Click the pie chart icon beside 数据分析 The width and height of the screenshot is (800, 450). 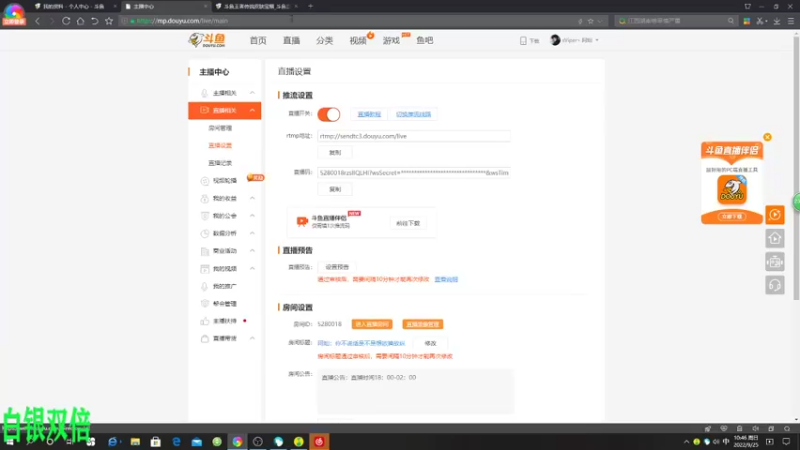[x=204, y=234]
